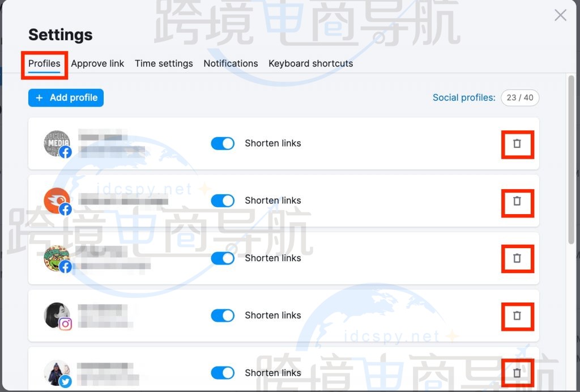Viewport: 580px width, 392px height.
Task: Toggle Shorten links for the Twitter profile
Action: [x=223, y=373]
